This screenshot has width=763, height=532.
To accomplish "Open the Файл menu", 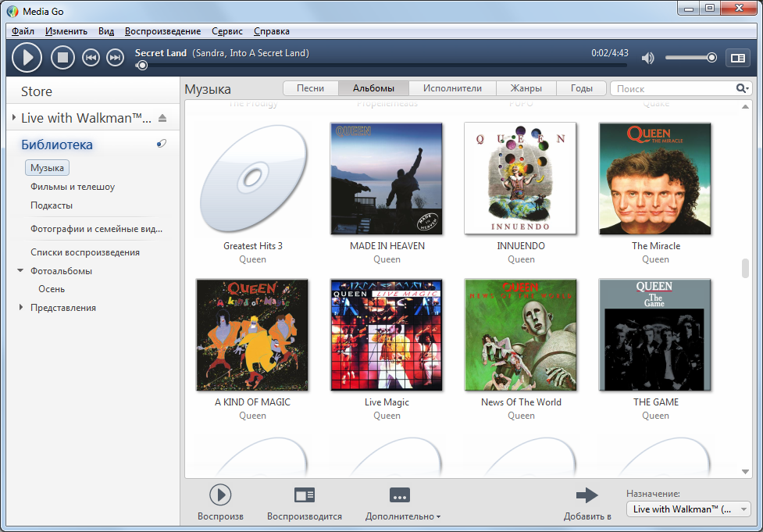I will click(23, 31).
